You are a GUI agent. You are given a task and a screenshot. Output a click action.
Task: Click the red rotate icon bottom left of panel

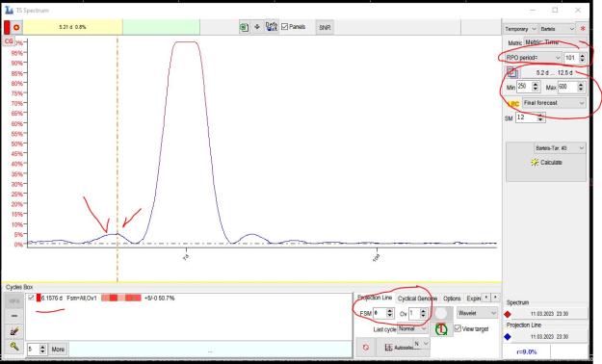coord(365,347)
